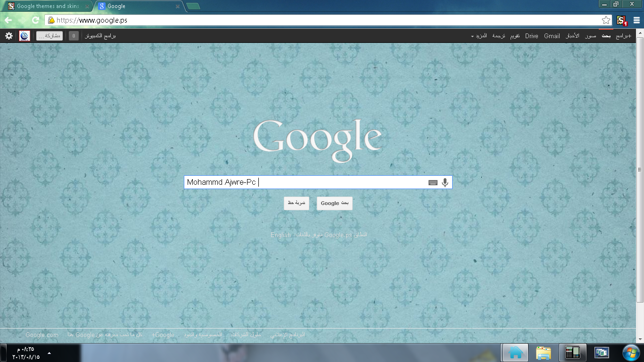Open footer link about Google (كل ما تحب معرفته)
Image resolution: width=644 pixels, height=362 pixels.
pyautogui.click(x=105, y=335)
